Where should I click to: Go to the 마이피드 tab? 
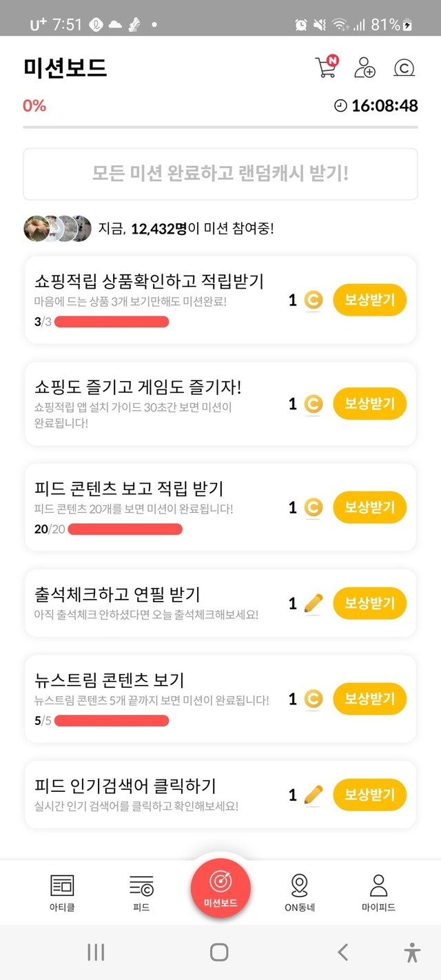(378, 892)
